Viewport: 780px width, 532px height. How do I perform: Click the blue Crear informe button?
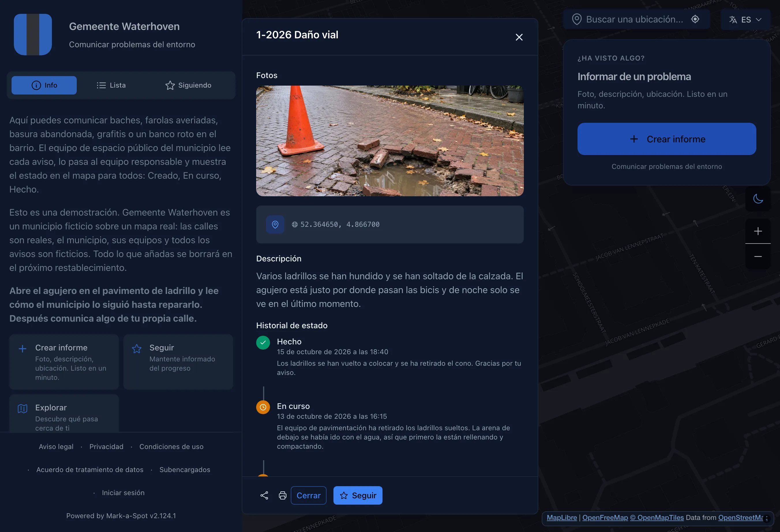(x=667, y=139)
